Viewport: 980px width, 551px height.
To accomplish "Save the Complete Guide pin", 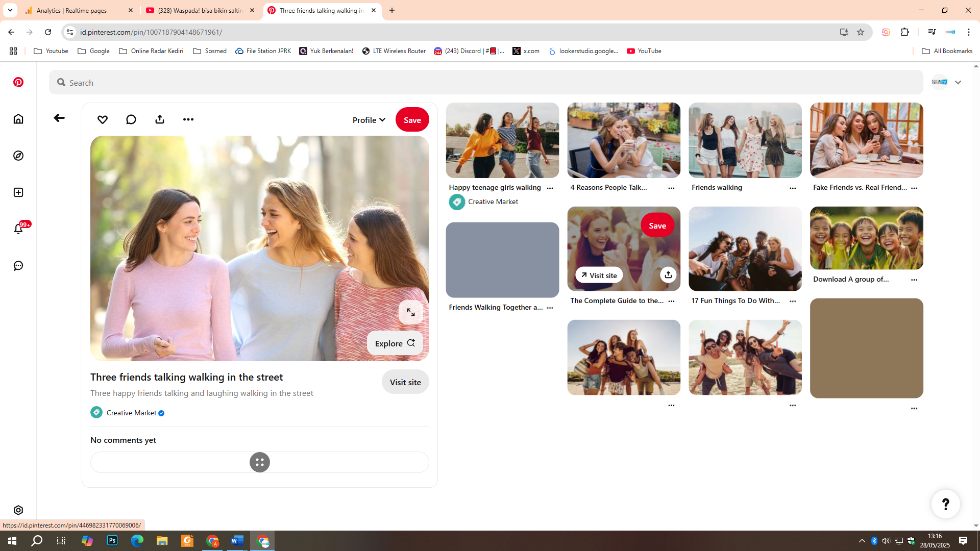I will [657, 226].
